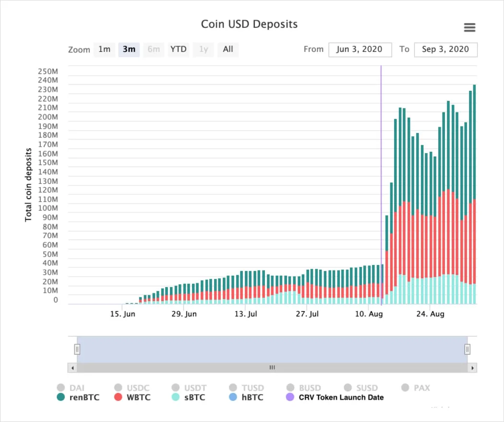Hide the renBTC series

[78, 397]
